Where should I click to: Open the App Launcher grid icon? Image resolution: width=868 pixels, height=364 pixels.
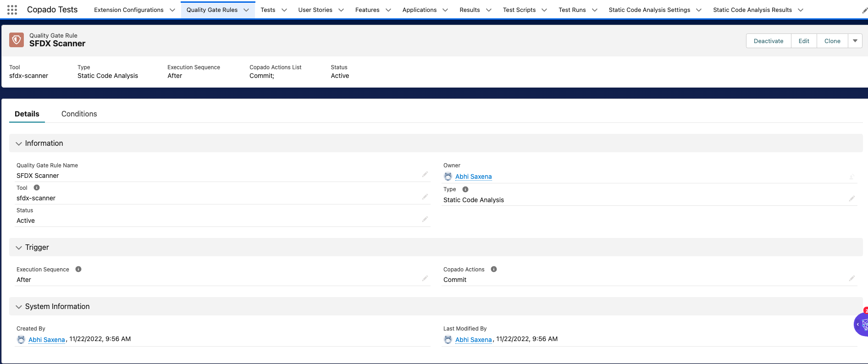[12, 10]
